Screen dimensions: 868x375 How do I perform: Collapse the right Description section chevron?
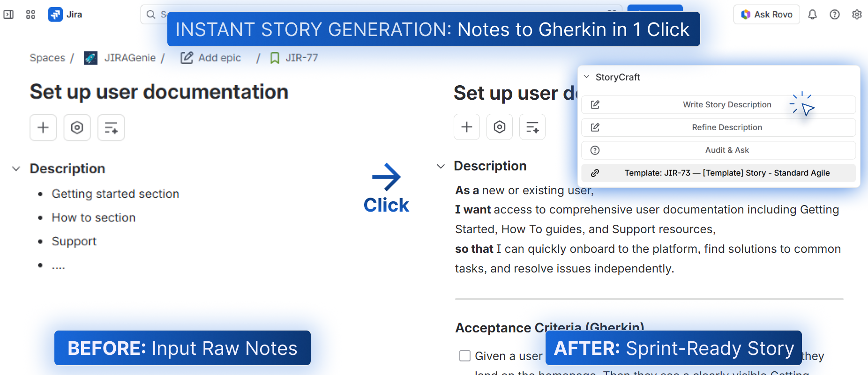point(441,166)
